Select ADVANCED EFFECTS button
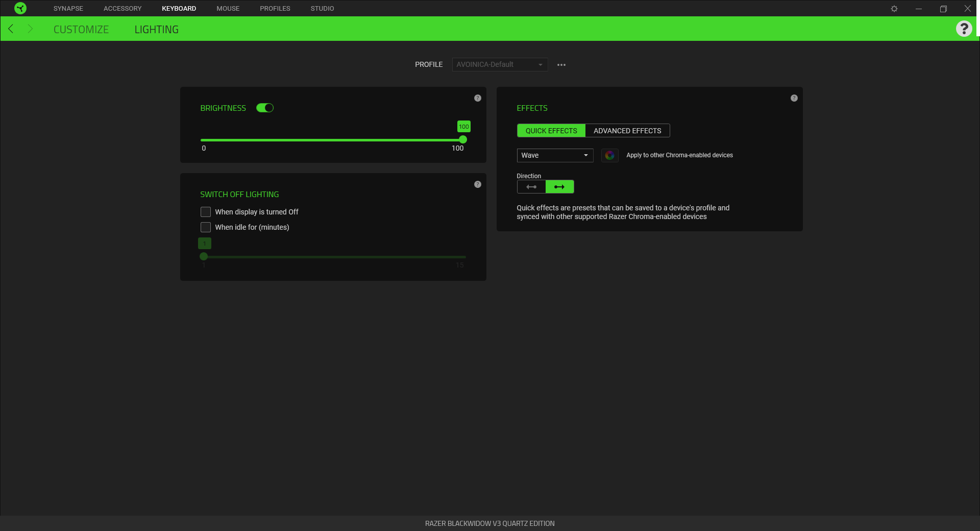Image resolution: width=980 pixels, height=531 pixels. 627,131
